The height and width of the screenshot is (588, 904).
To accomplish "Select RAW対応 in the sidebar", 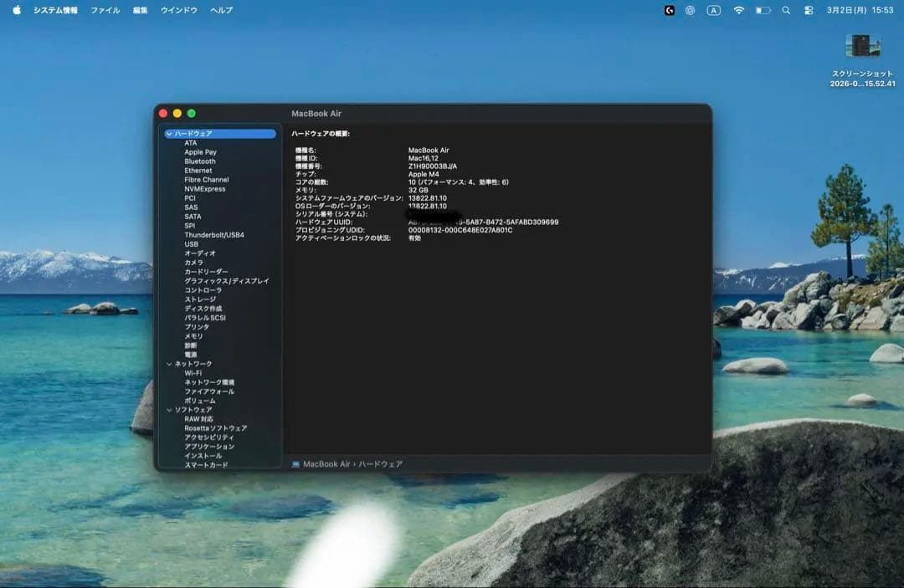I will point(198,419).
